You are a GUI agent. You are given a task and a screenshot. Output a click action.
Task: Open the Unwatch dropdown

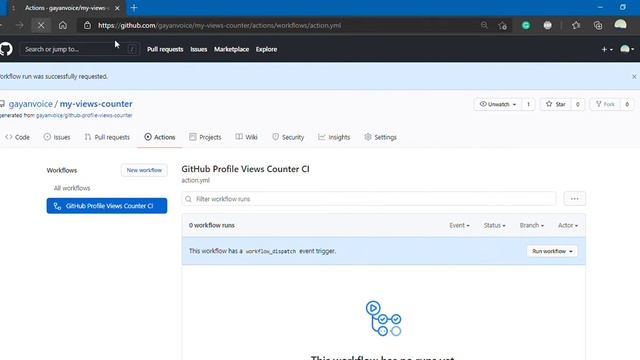coord(498,104)
